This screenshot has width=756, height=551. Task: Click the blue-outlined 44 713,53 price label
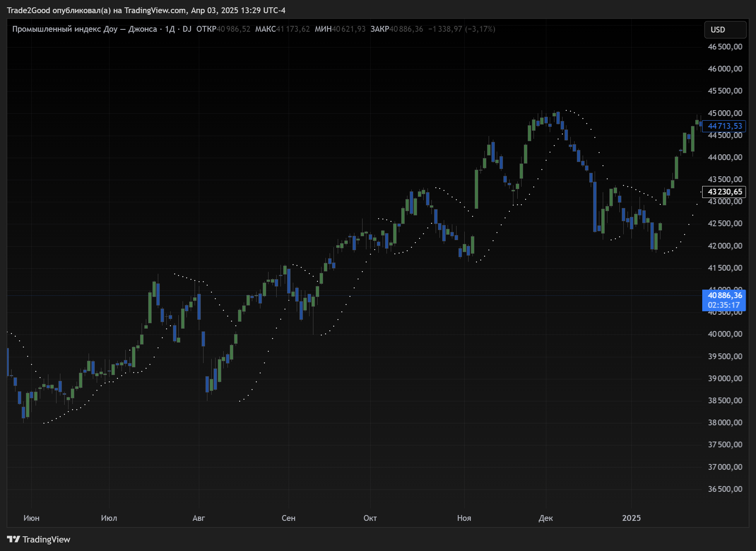click(x=725, y=126)
